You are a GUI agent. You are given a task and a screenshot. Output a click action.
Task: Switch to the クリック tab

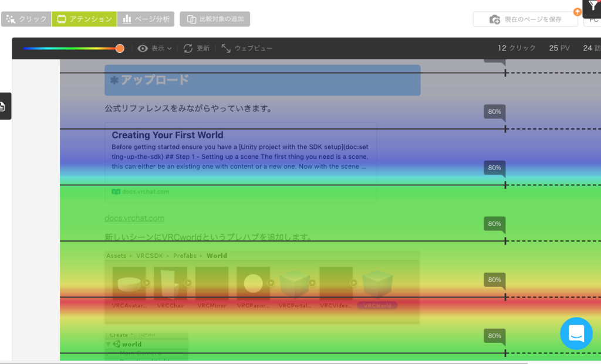(26, 19)
